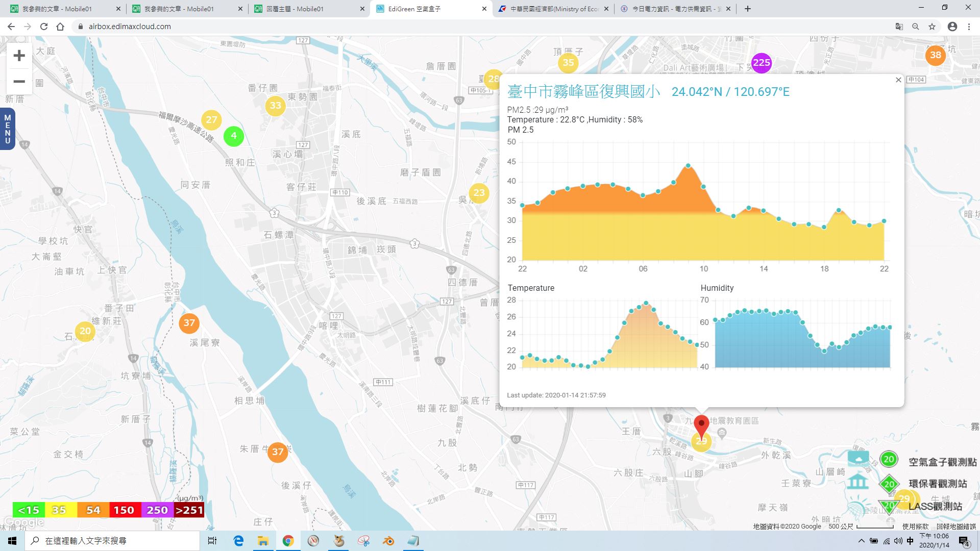Select the purple 225 sensor marker
The width and height of the screenshot is (980, 551).
[x=761, y=63]
